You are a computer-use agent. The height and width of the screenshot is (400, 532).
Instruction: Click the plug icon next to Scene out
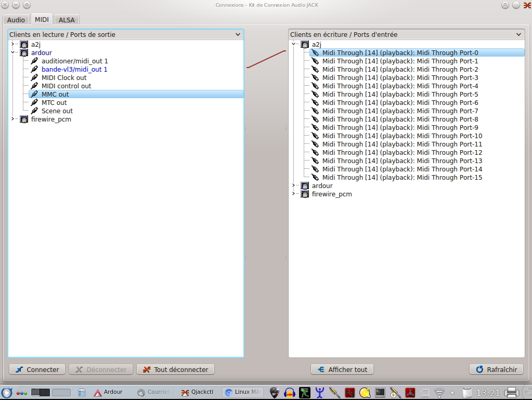34,111
